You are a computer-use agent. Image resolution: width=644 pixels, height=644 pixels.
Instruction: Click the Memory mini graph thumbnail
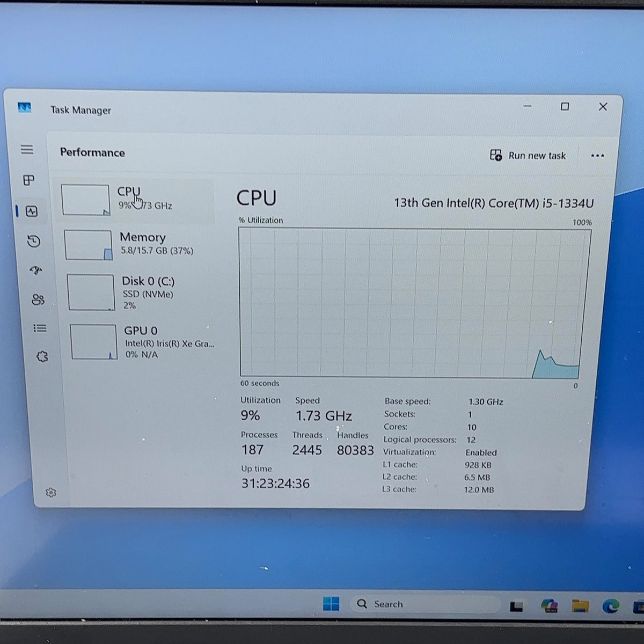(x=89, y=245)
